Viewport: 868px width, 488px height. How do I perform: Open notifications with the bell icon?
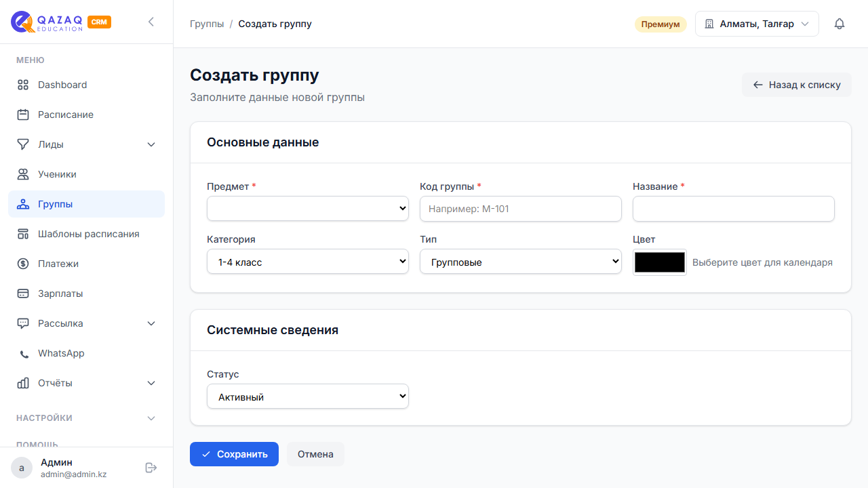pyautogui.click(x=840, y=24)
